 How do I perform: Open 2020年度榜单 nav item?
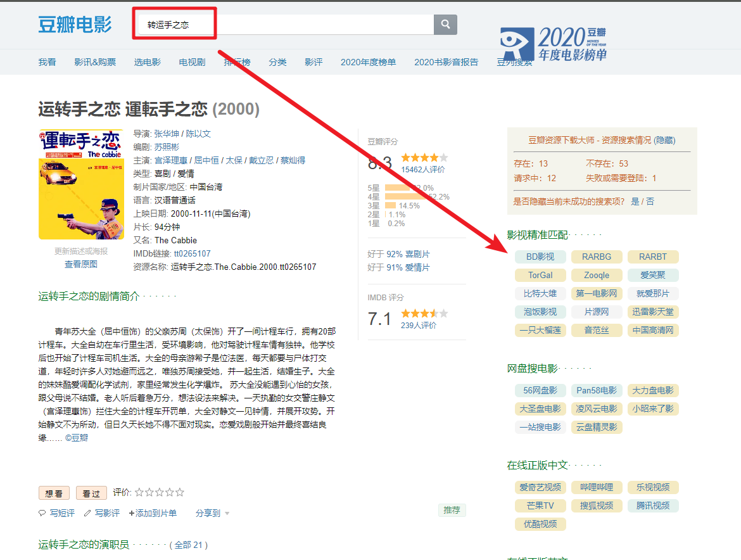pos(368,62)
